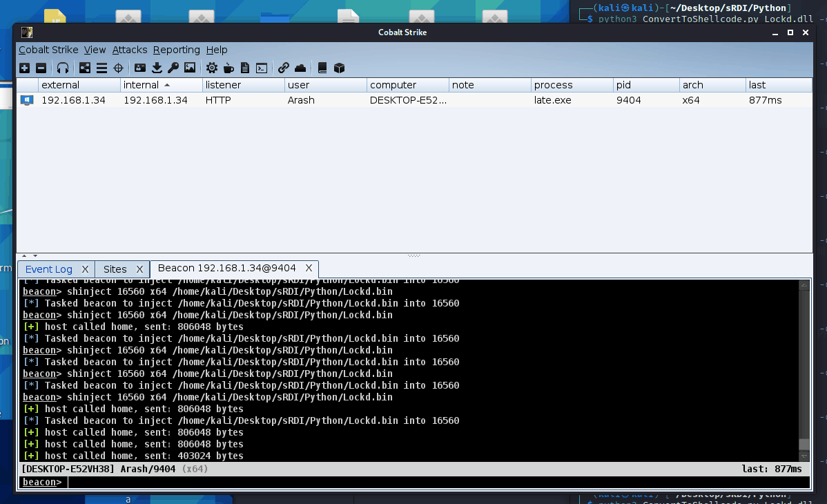The image size is (827, 504).
Task: Close the Sites tab
Action: tap(139, 269)
